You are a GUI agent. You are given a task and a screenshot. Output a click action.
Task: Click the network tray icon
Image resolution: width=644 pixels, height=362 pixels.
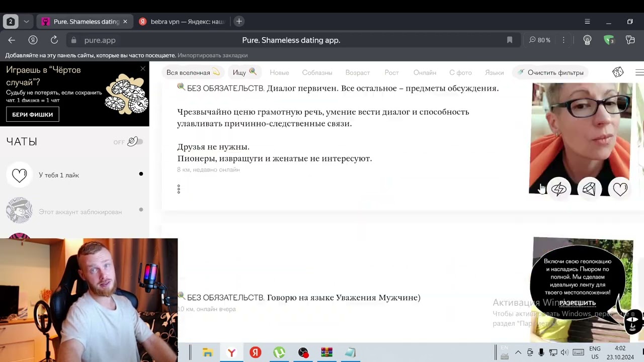[553, 352]
